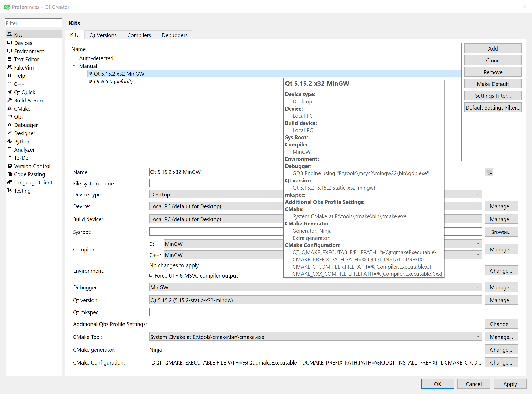
Task: Select the Testing category icon
Action: click(x=10, y=190)
